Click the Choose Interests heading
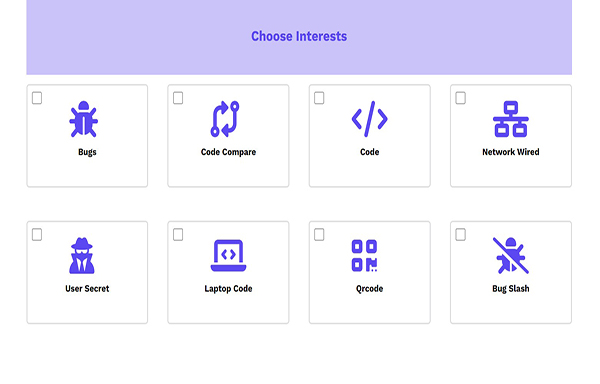The image size is (600, 384). pos(299,36)
